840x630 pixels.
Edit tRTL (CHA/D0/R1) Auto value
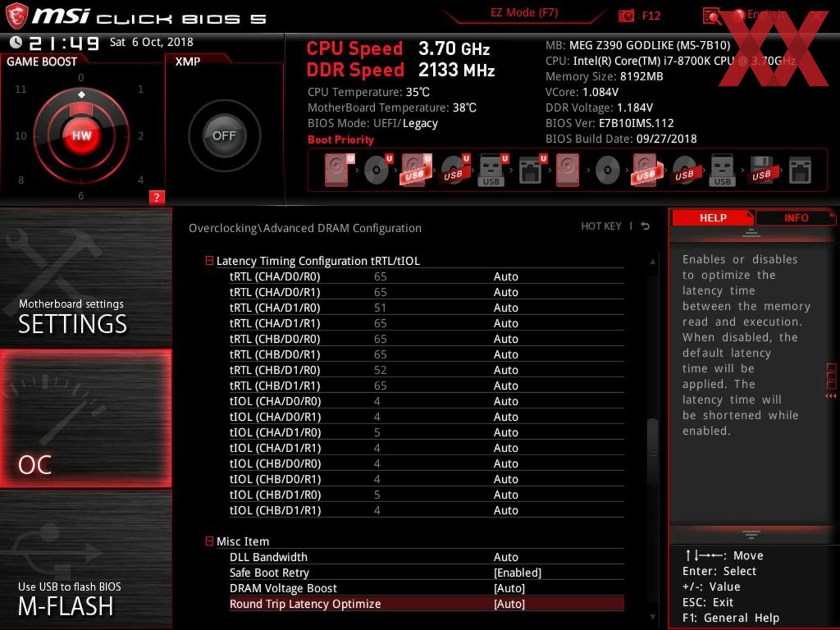[506, 292]
